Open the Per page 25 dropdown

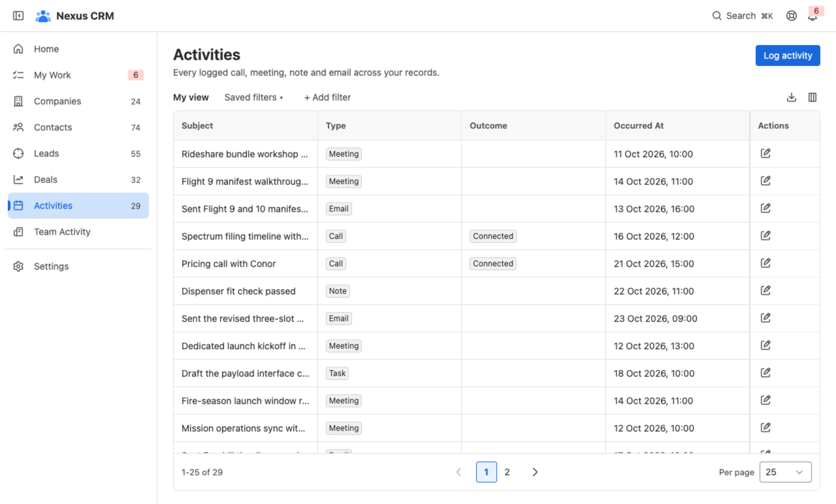(785, 472)
